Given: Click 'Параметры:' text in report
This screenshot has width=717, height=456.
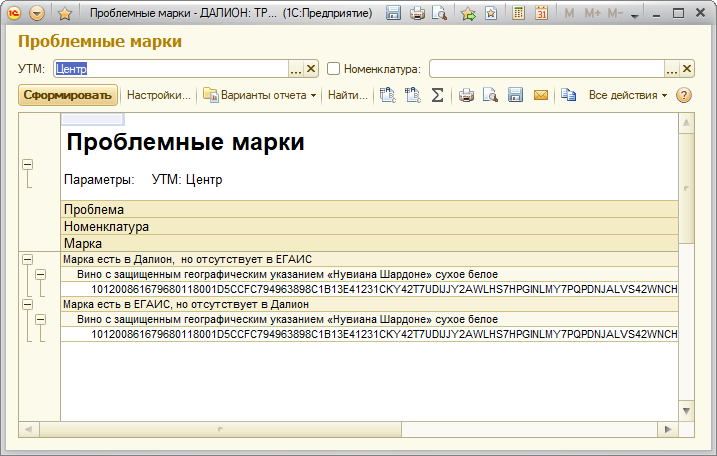Looking at the screenshot, I should click(99, 179).
